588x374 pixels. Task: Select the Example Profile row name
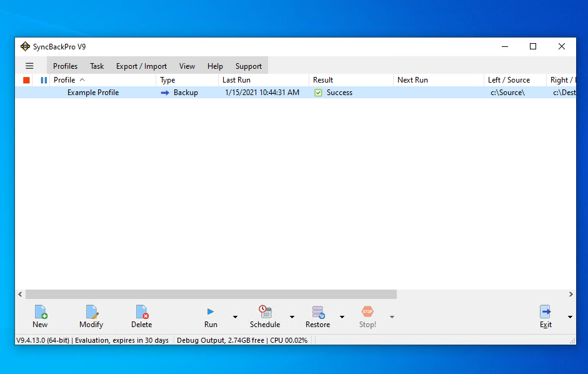[x=93, y=93]
